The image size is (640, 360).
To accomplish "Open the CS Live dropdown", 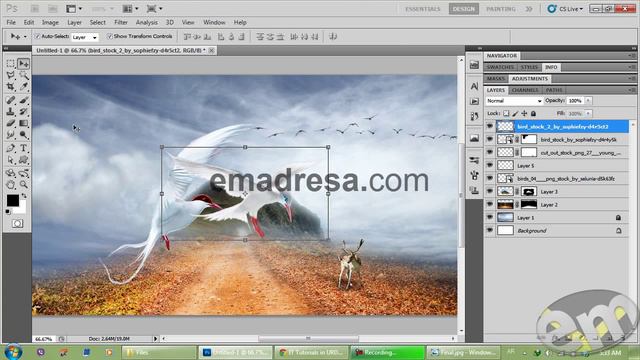I will tap(566, 9).
